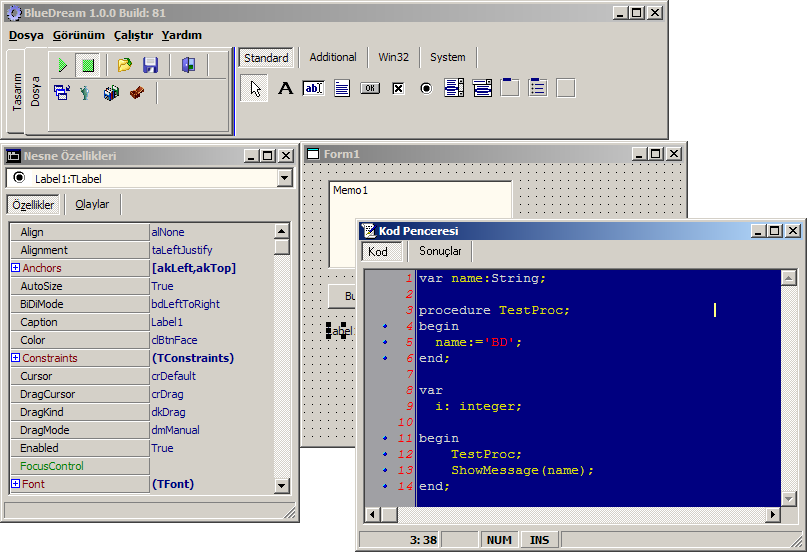The image size is (807, 552).
Task: Expand the Constraints property
Action: click(x=15, y=358)
